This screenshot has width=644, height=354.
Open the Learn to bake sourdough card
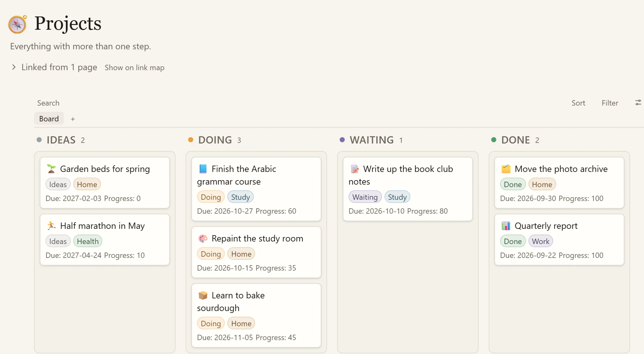[x=256, y=315]
